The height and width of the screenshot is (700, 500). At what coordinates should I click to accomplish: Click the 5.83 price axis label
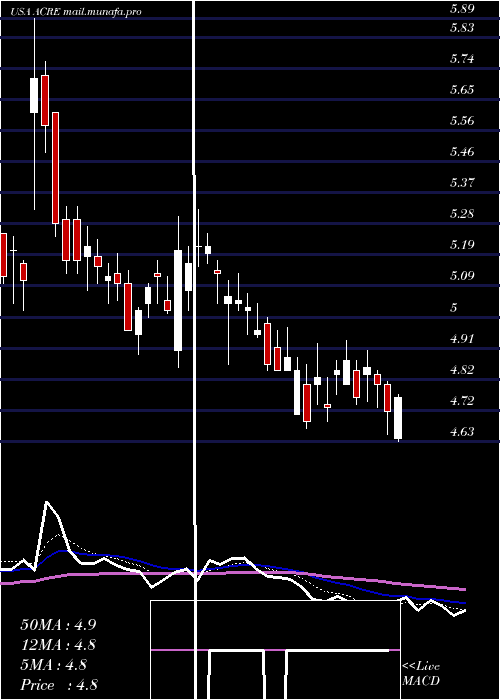462,28
